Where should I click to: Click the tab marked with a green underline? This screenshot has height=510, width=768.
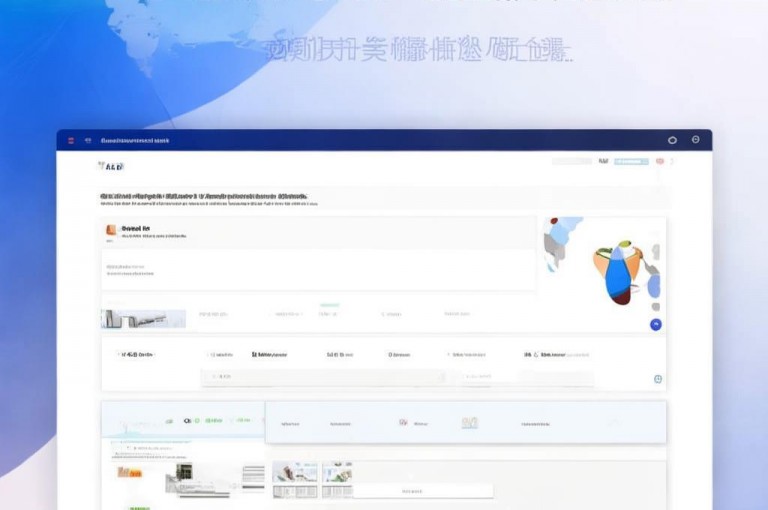click(329, 312)
